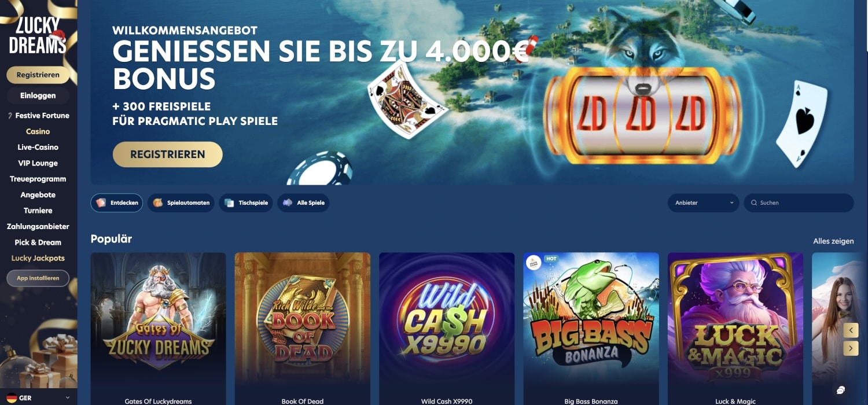868x405 pixels.
Task: Open the Anbieter provider dropdown
Action: click(x=704, y=203)
